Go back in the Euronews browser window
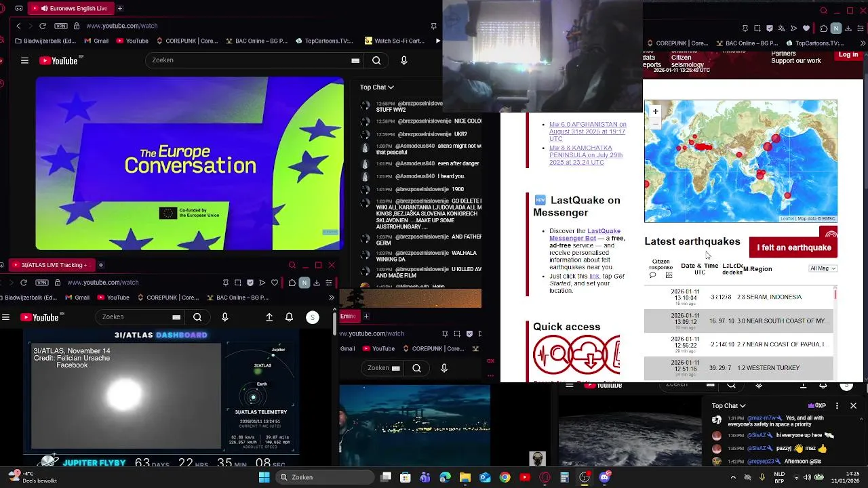The width and height of the screenshot is (868, 488). pos(18,26)
